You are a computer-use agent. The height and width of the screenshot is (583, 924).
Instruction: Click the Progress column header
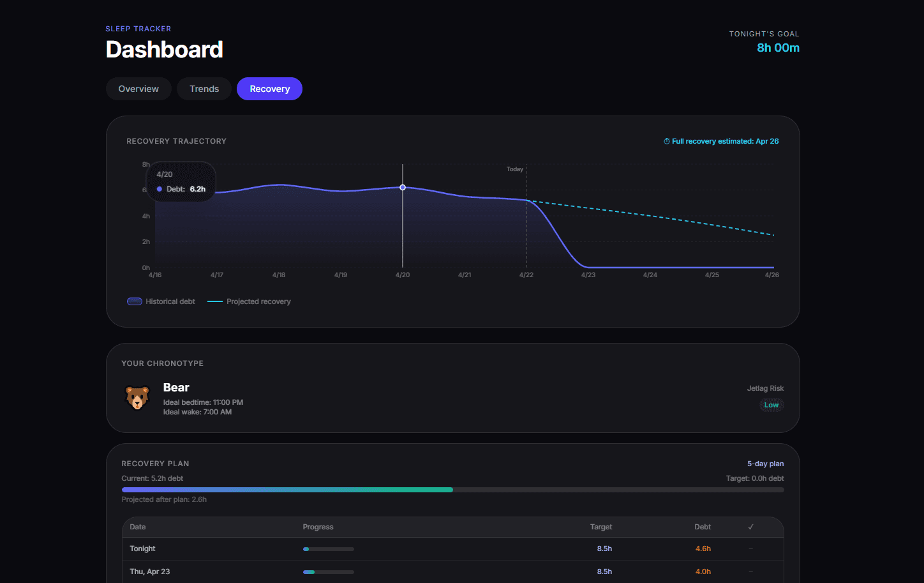coord(318,527)
